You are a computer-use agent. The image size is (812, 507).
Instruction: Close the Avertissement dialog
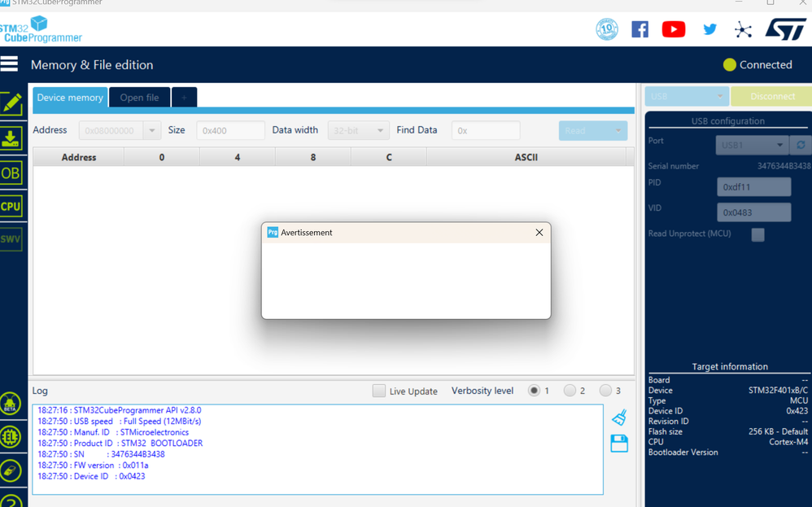[x=539, y=233]
